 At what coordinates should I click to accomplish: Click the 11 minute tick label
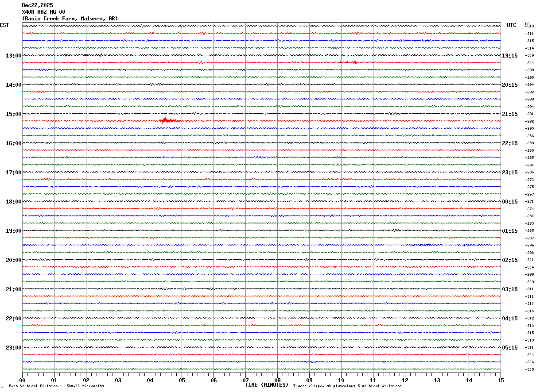click(x=373, y=380)
